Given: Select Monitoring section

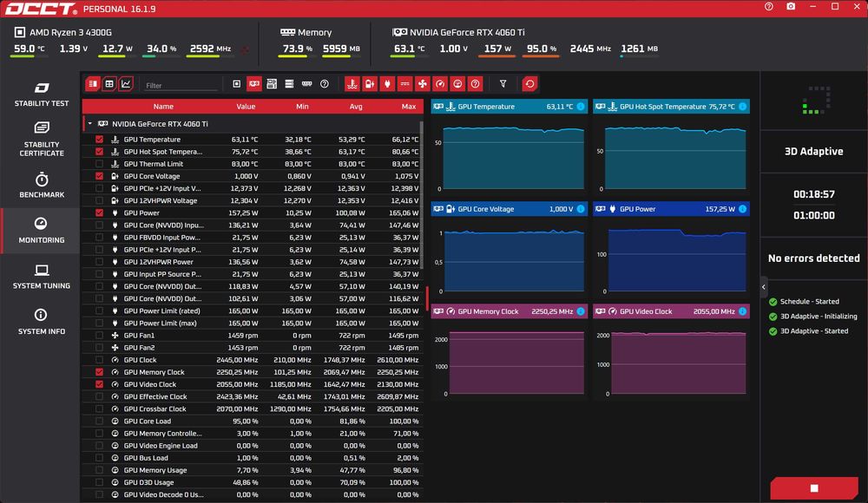Looking at the screenshot, I should (42, 231).
